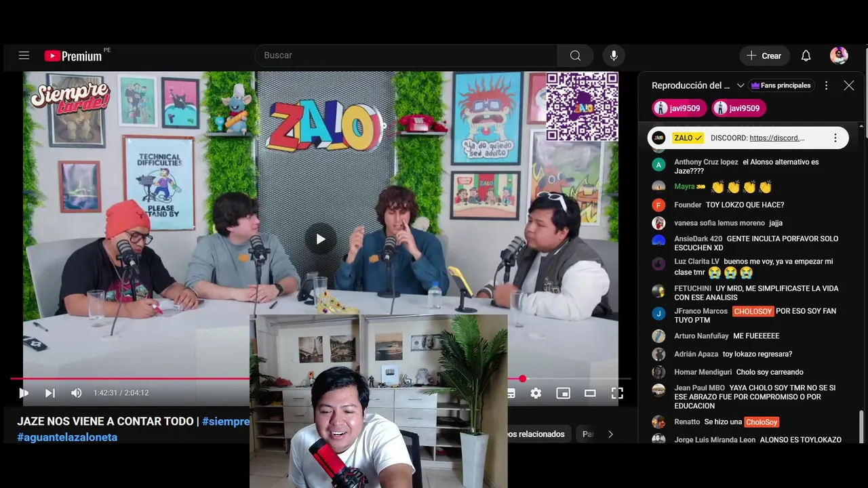Screen dimensions: 868x488
Task: Click the Buscar search field
Action: [406, 56]
